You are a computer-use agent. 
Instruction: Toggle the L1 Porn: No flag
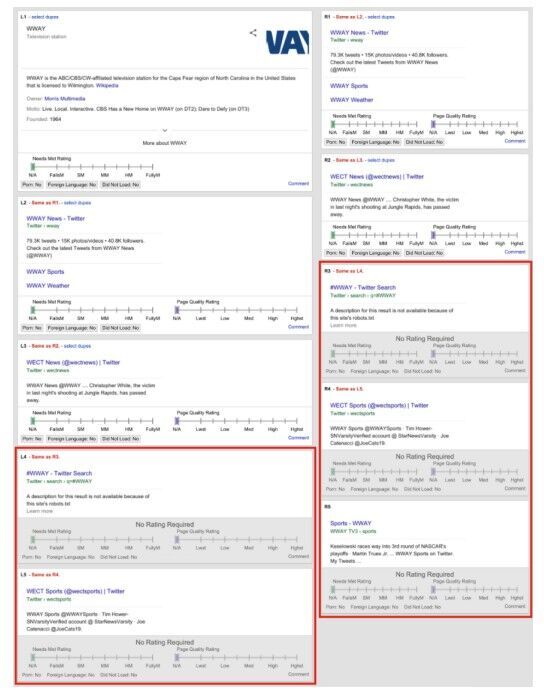pyautogui.click(x=32, y=184)
